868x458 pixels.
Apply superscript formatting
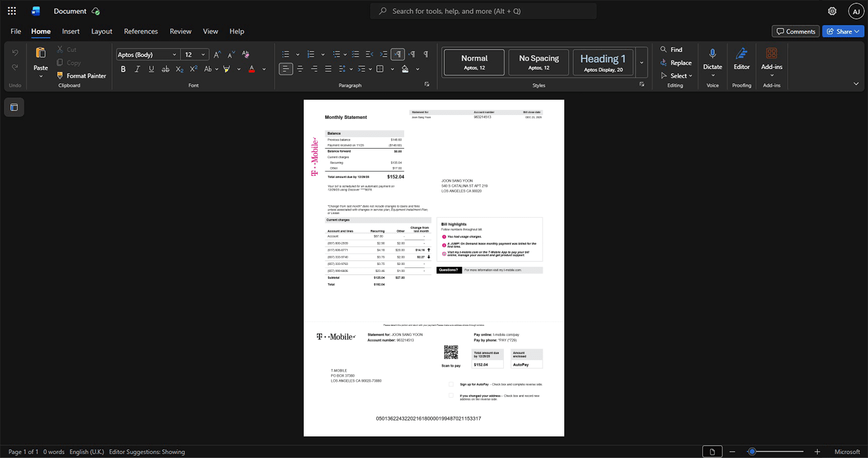click(x=193, y=69)
